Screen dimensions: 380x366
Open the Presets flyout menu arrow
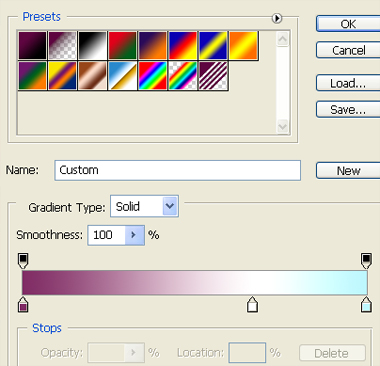click(x=277, y=18)
